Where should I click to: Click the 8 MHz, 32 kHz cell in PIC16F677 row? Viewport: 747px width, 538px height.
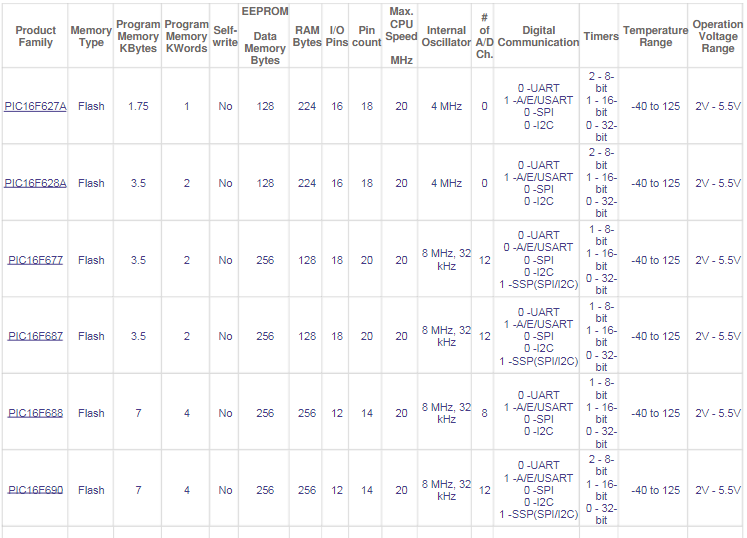coord(446,260)
